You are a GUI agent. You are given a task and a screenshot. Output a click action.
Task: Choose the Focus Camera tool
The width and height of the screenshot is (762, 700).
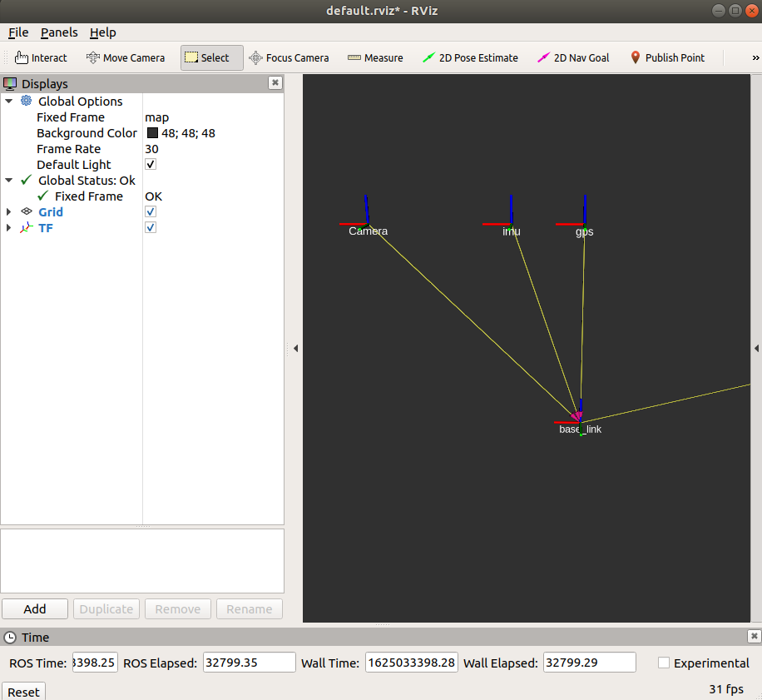coord(289,57)
